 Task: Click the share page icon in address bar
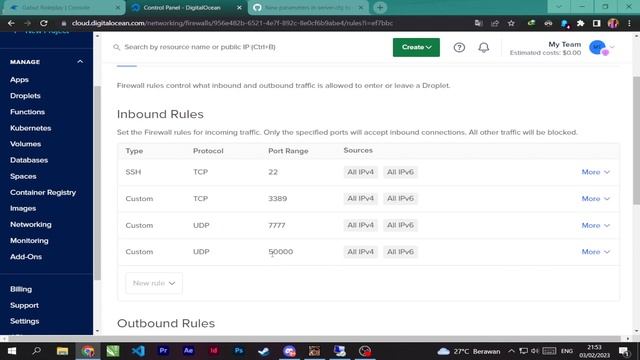(495, 23)
